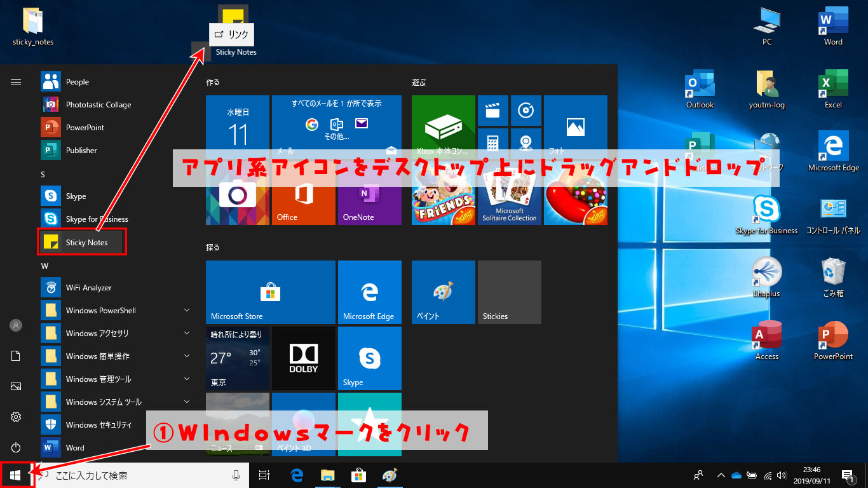Viewport: 868px width, 488px height.
Task: Open the Skype tile
Action: tap(370, 358)
